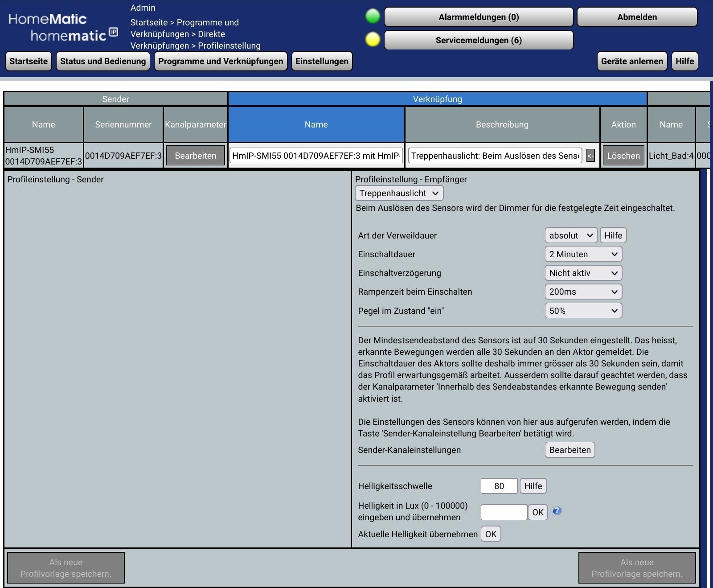
Task: Click Hilfe next to Helligkeitsschwelle
Action: [x=533, y=486]
